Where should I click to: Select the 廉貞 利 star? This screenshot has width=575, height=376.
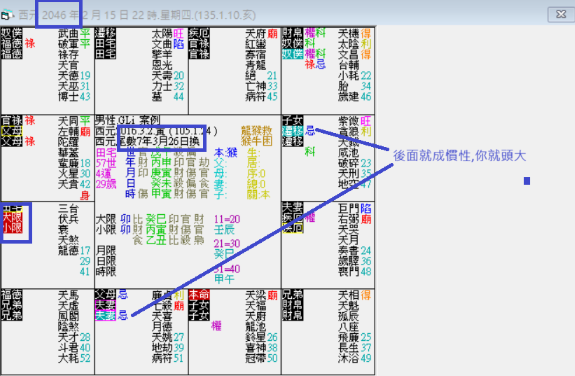click(x=168, y=295)
